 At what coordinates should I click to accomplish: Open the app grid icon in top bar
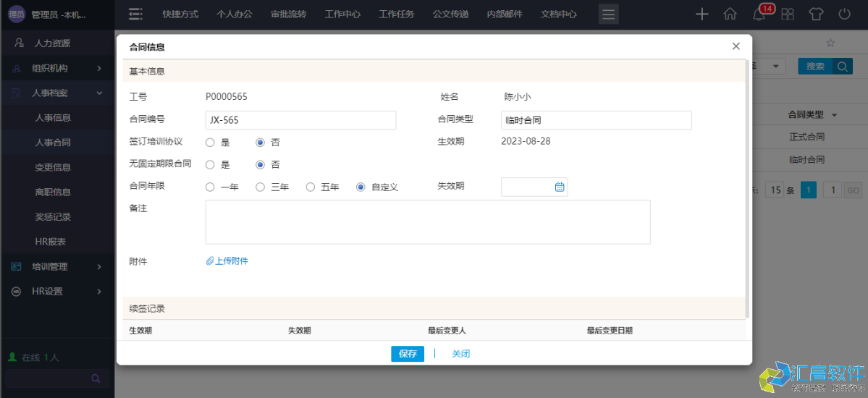787,14
